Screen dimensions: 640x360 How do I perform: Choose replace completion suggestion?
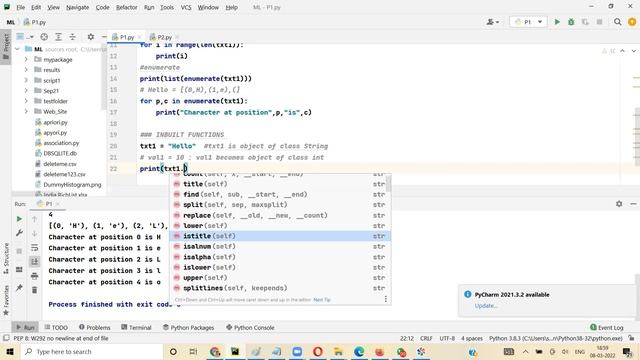pos(280,215)
